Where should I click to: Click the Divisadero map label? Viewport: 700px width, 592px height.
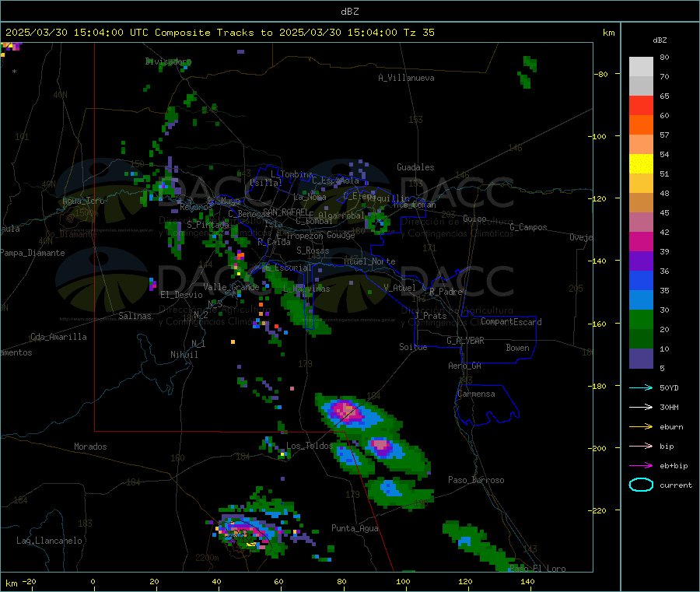[x=168, y=61]
